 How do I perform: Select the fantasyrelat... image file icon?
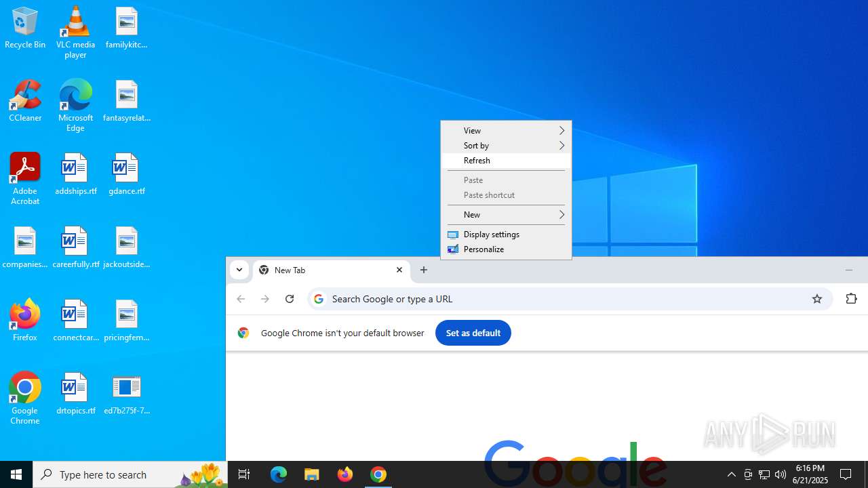126,102
